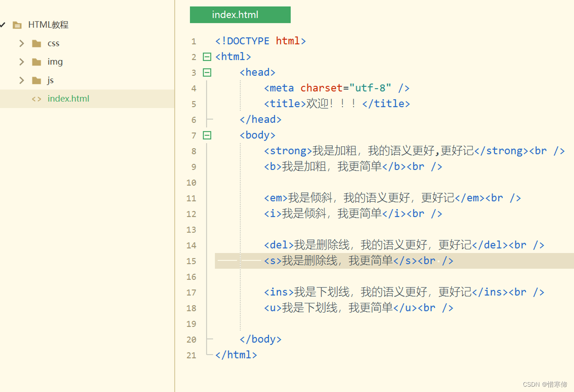The height and width of the screenshot is (392, 574).
Task: Click the em tag line 我是倾斜，我的语义更好
Action: coord(393,198)
